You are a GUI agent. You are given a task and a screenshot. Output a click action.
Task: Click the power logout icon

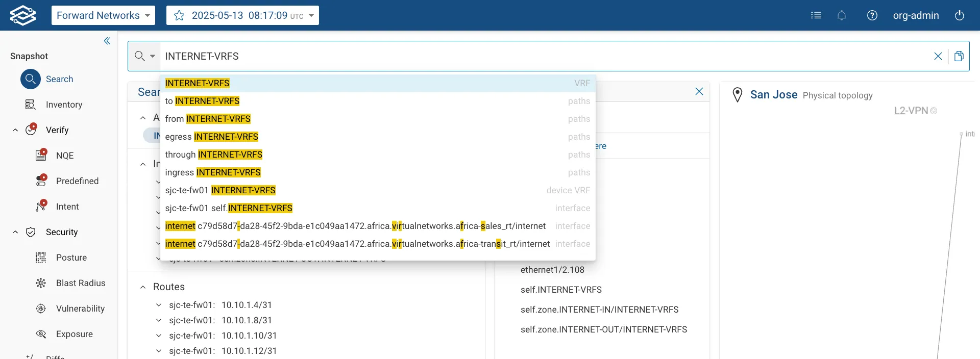pos(960,15)
